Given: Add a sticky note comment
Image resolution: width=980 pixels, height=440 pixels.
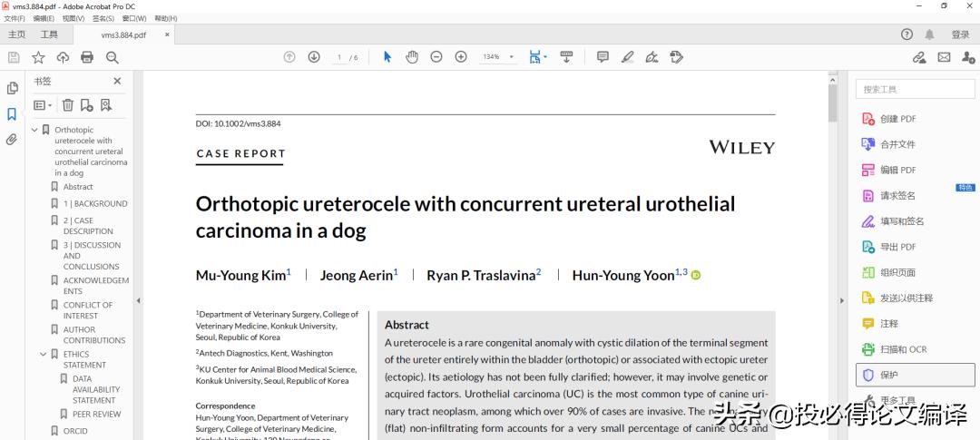Looking at the screenshot, I should 603,57.
